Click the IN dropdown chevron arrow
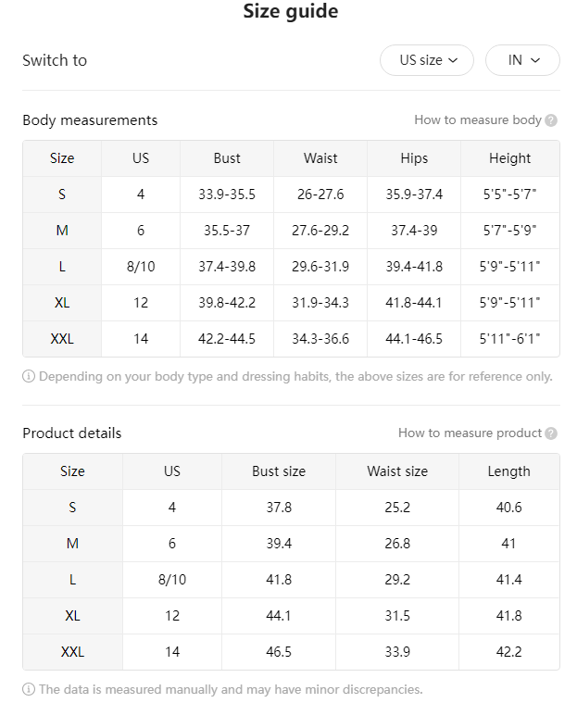 click(535, 60)
